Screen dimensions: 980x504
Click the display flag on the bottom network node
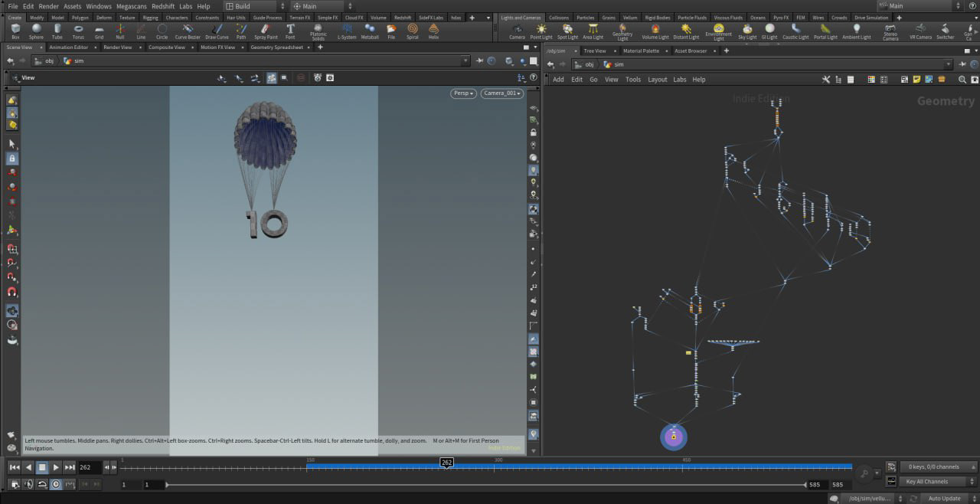pos(673,437)
